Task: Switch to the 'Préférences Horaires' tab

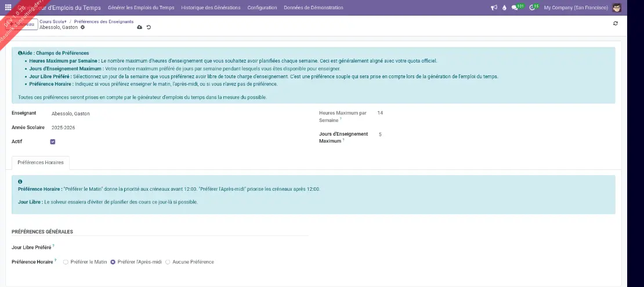Action: point(41,163)
